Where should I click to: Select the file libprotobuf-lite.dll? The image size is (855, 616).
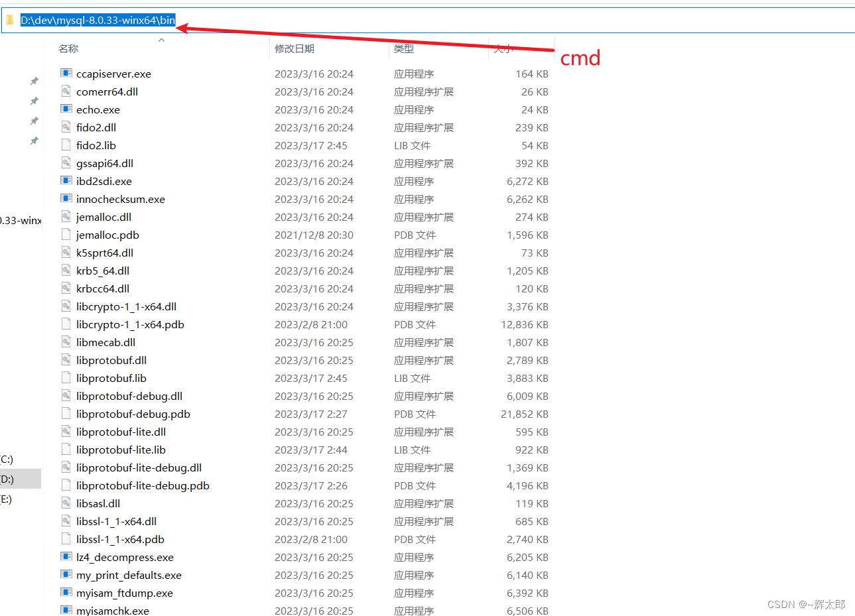coord(121,432)
